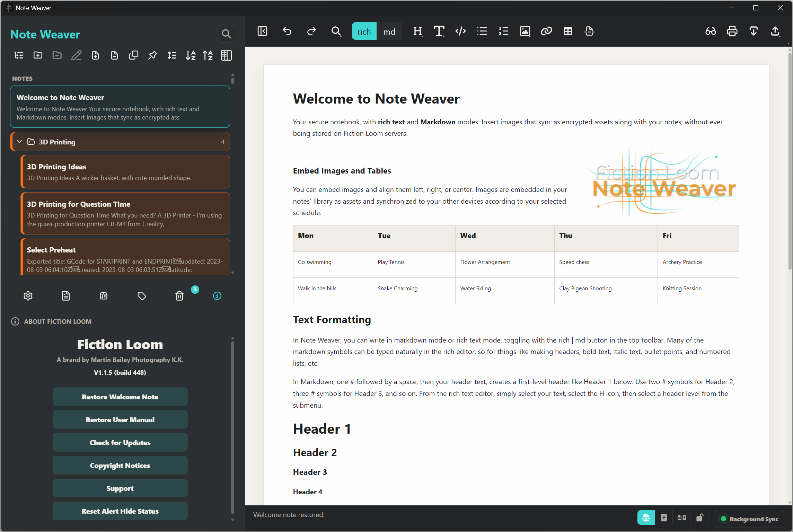Screen dimensions: 793x532
Task: Open find in note from editor toolbar
Action: [x=336, y=31]
